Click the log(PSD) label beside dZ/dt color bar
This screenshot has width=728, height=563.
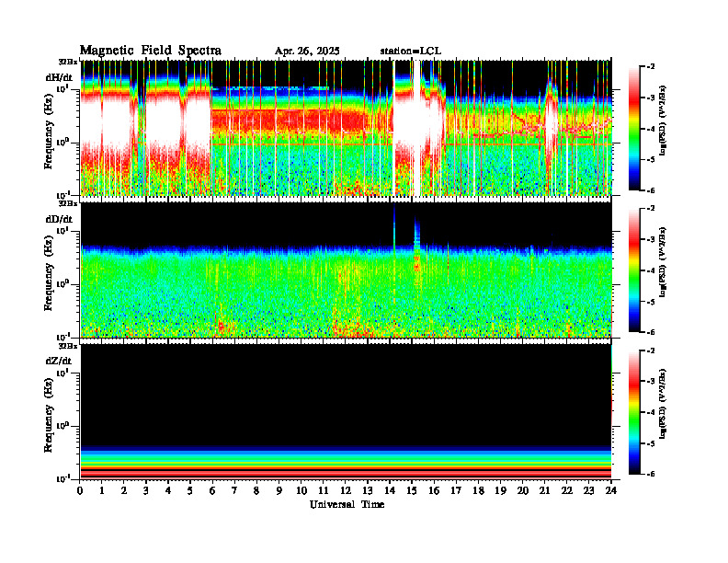coord(663,404)
